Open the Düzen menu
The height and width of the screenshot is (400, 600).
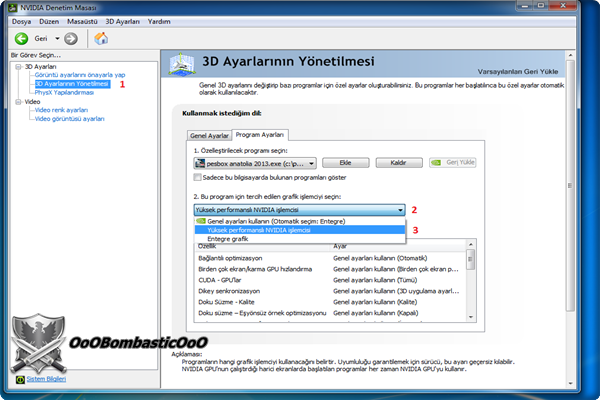click(49, 21)
